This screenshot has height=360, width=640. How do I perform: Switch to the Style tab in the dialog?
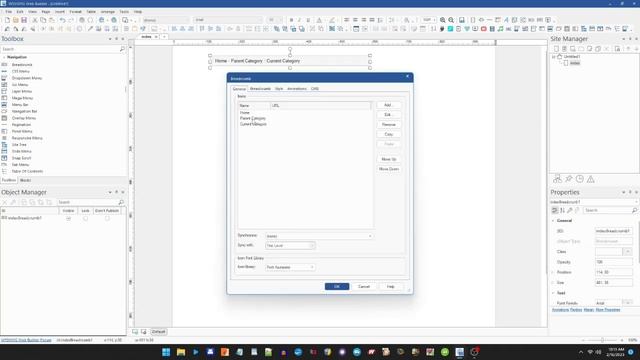pos(279,89)
